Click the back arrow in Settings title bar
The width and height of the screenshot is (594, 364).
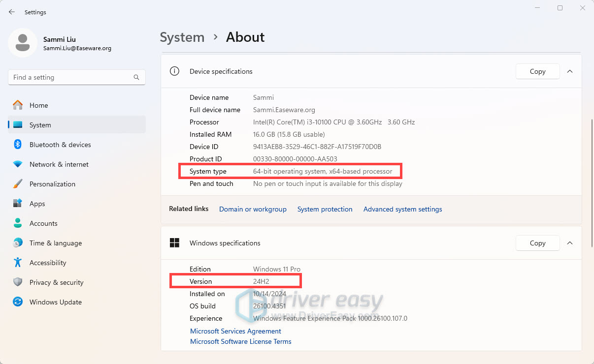click(12, 12)
